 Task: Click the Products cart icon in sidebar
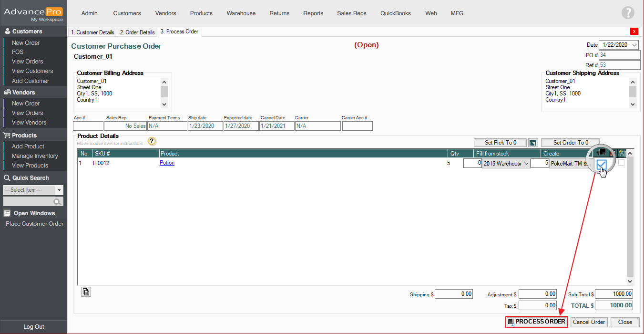(x=7, y=136)
